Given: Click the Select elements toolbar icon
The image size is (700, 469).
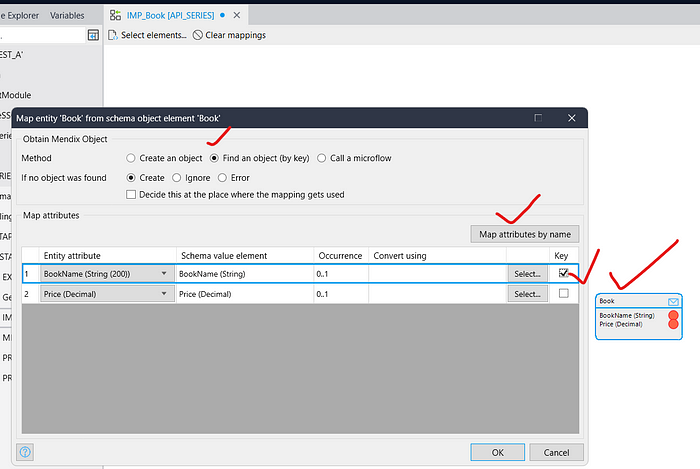Looking at the screenshot, I should point(113,35).
